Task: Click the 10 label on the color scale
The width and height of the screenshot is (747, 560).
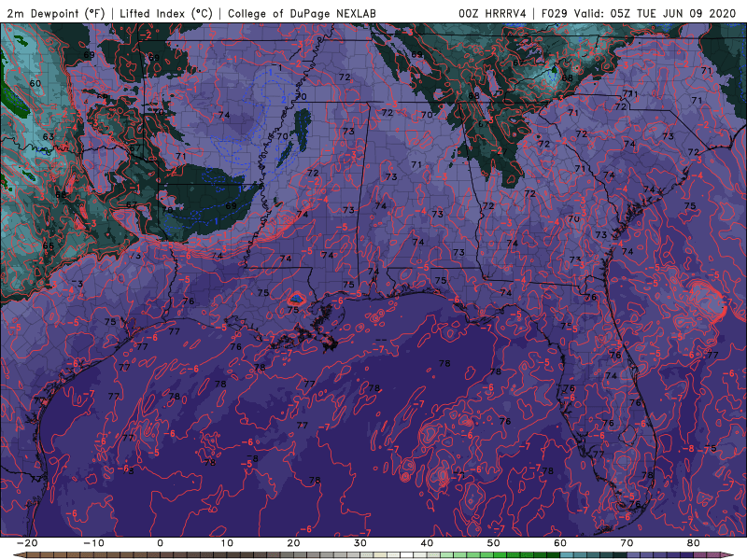Action: [227, 543]
